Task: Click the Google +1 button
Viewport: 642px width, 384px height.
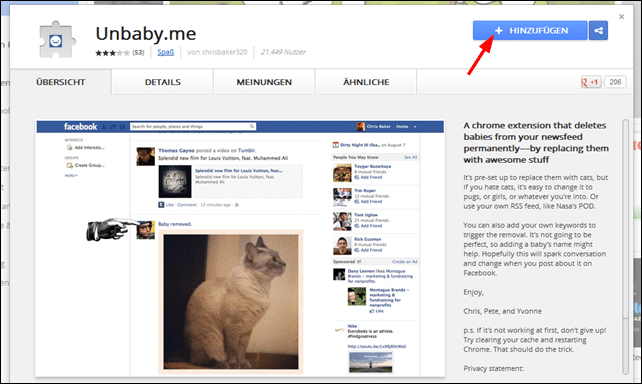Action: 591,82
